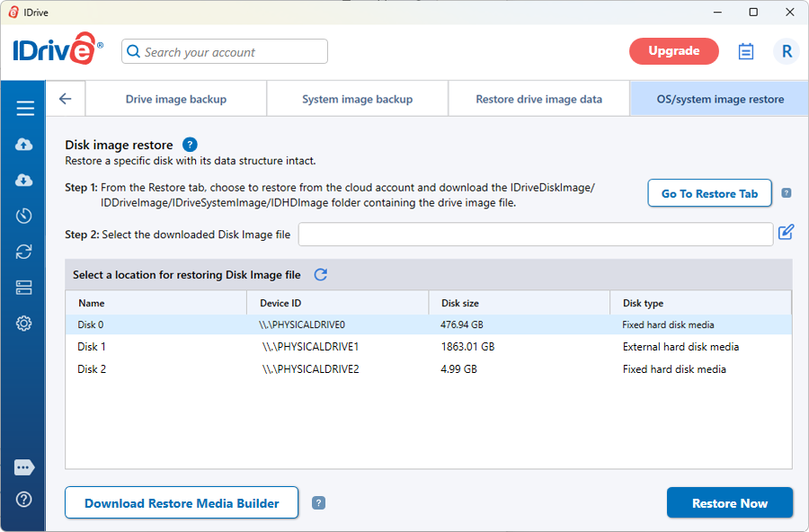Click the 4.99 GB disk size cell
Screen dimensions: 809x532
(458, 369)
